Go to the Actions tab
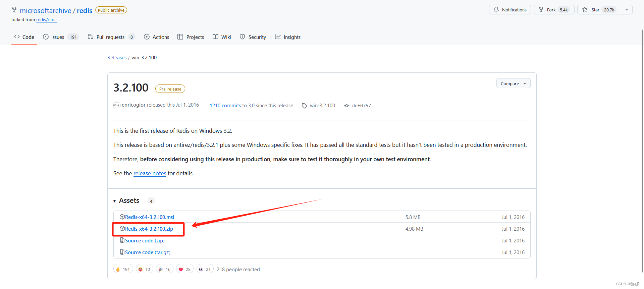The width and height of the screenshot is (644, 289). click(157, 37)
